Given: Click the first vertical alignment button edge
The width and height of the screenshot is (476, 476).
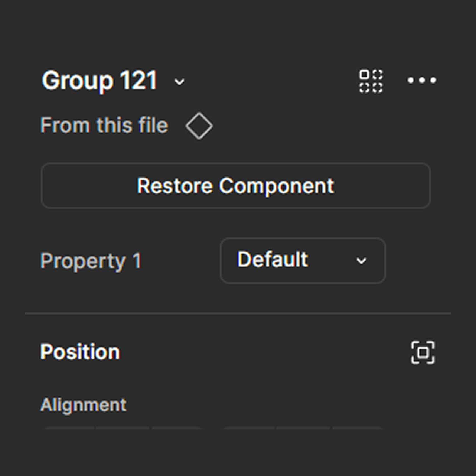Looking at the screenshot, I should click(249, 428).
